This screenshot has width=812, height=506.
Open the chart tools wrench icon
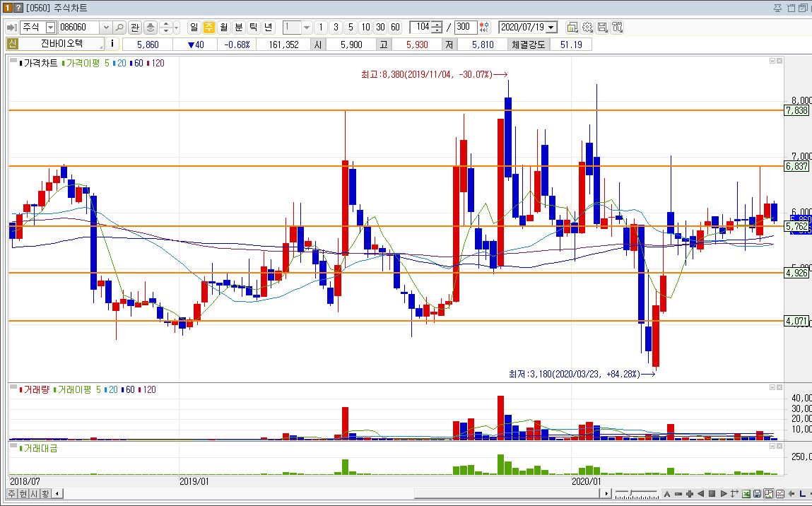617,27
